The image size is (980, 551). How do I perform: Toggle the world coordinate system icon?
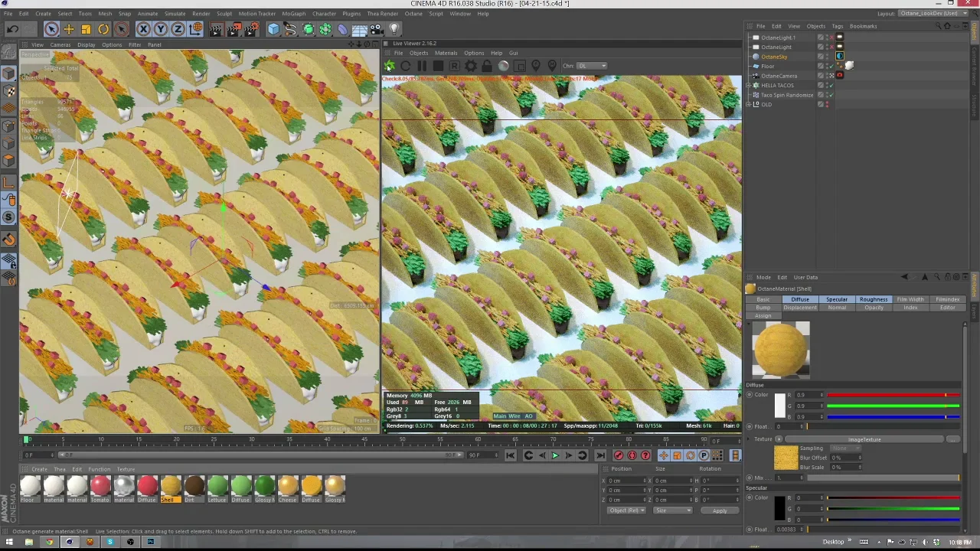tap(196, 29)
